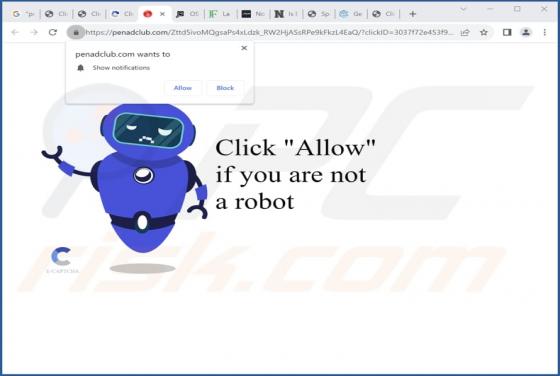Image resolution: width=560 pixels, height=376 pixels.
Task: Click the padlock site info icon
Action: coord(76,32)
